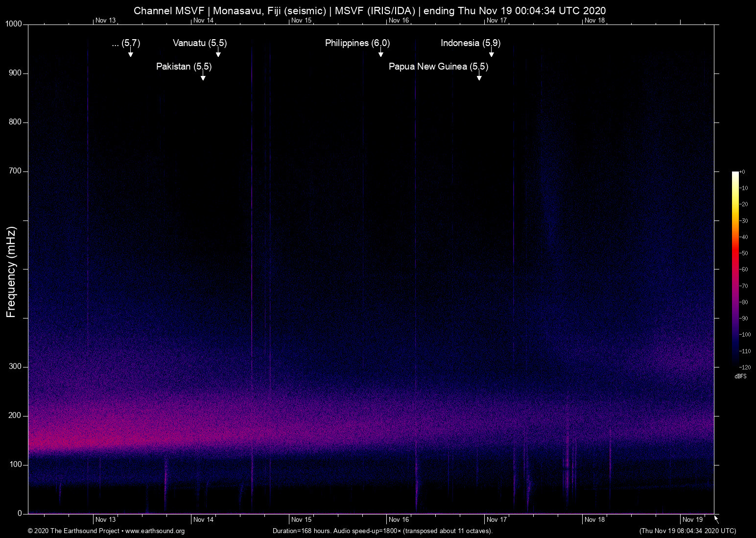This screenshot has height=538, width=756.
Task: Click "Nov 19" on the lower time axis
Action: [x=693, y=520]
